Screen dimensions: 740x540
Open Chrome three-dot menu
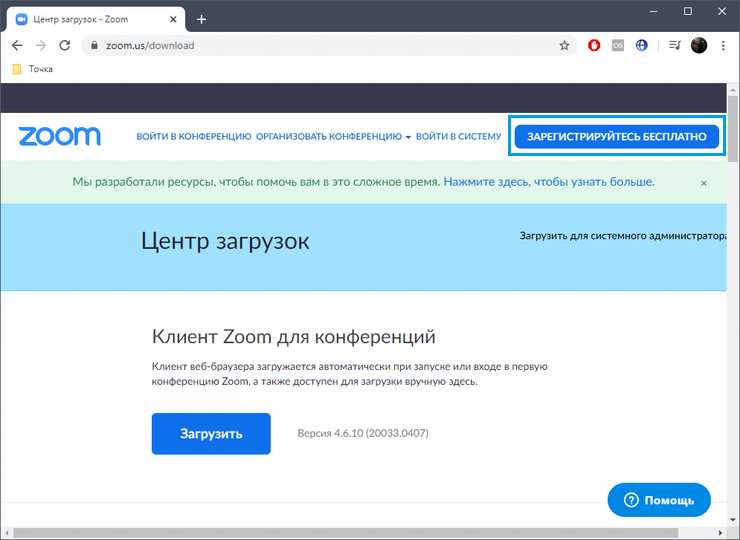[x=723, y=45]
